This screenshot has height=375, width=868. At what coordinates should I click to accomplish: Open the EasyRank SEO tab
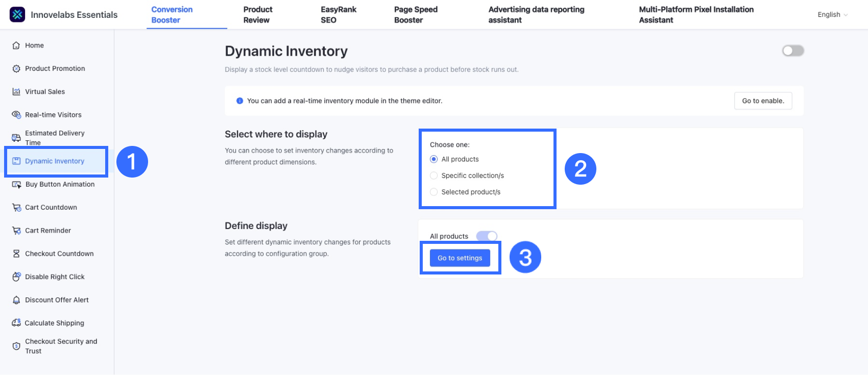point(338,15)
